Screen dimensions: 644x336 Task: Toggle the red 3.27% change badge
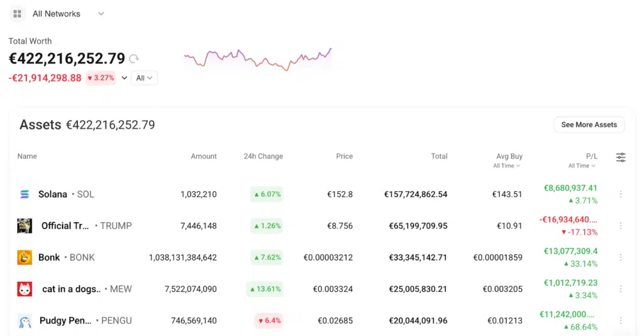(101, 78)
